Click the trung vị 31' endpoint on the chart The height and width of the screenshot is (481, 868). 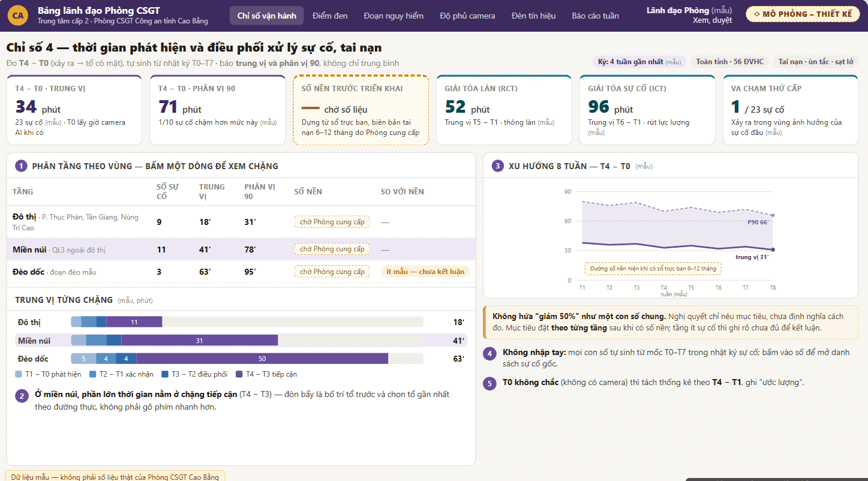773,249
